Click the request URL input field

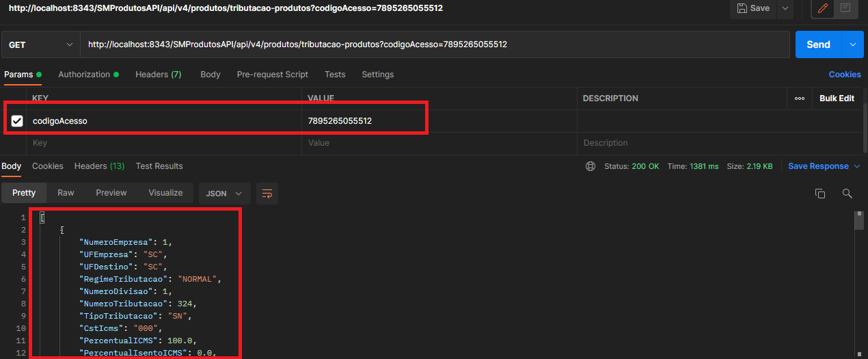(435, 44)
